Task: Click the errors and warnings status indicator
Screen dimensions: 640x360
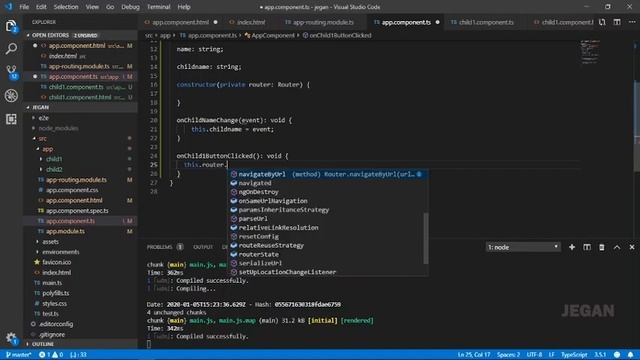Action: (x=51, y=355)
